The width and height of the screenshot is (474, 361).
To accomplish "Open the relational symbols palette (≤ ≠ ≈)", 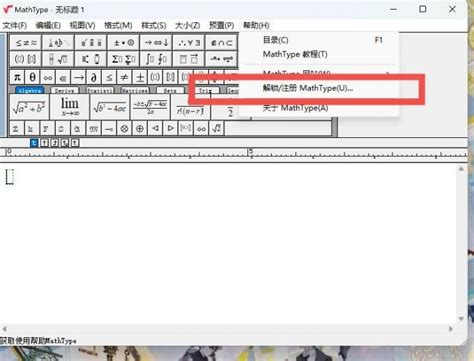I will tap(26, 43).
